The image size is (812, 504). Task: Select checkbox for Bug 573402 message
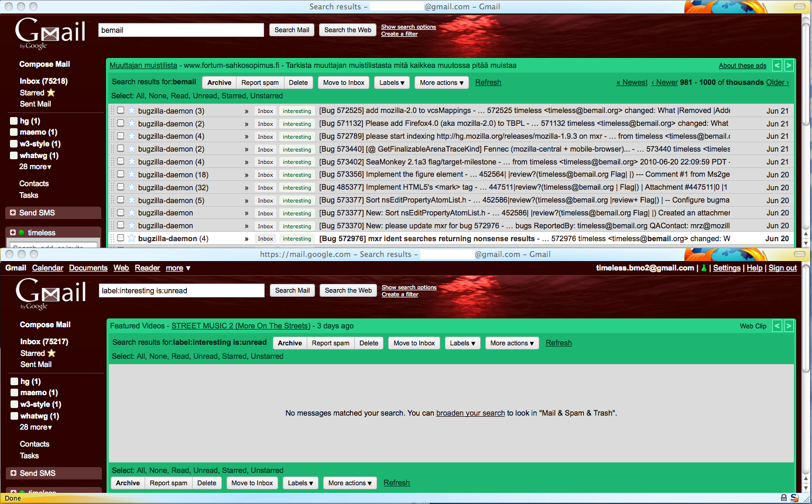120,162
